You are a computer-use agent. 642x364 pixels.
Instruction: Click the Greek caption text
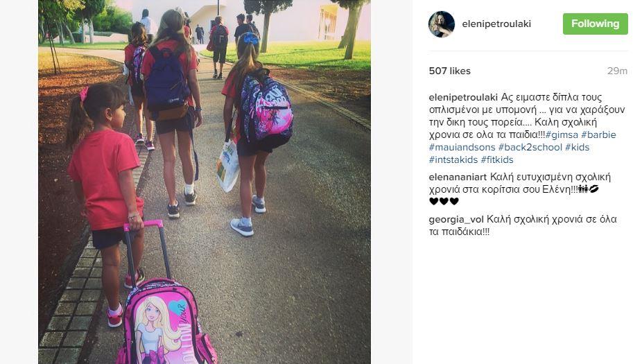(528, 116)
